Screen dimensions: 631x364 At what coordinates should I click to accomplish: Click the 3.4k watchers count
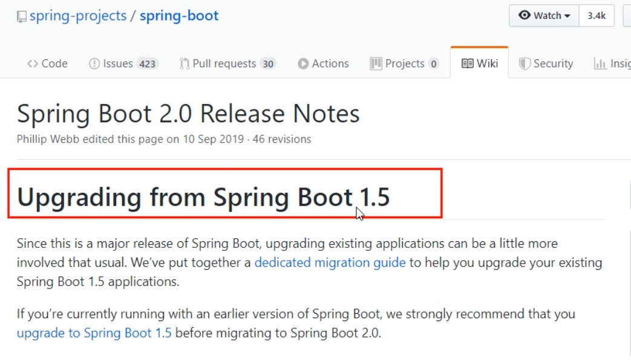[596, 16]
